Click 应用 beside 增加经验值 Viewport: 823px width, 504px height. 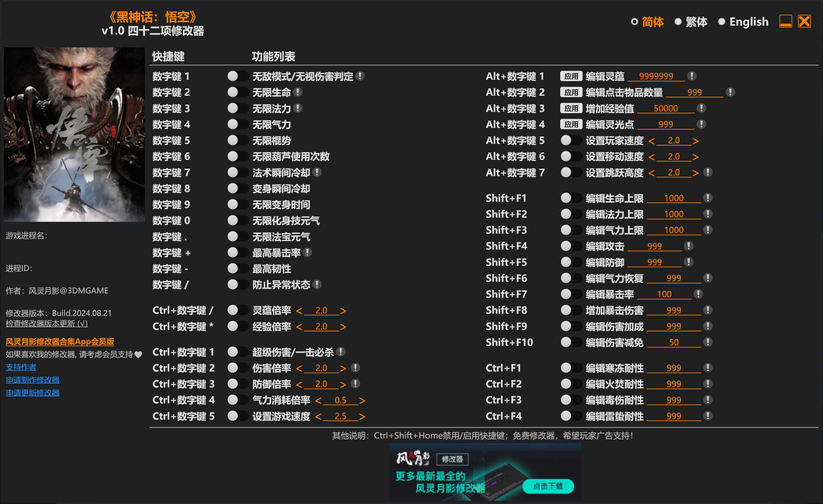[571, 108]
